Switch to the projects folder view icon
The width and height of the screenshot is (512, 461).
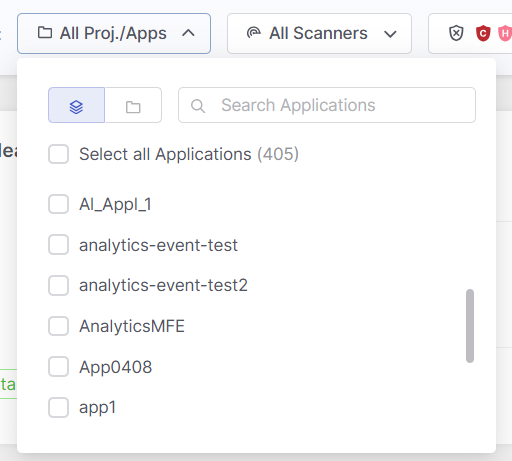pos(133,105)
